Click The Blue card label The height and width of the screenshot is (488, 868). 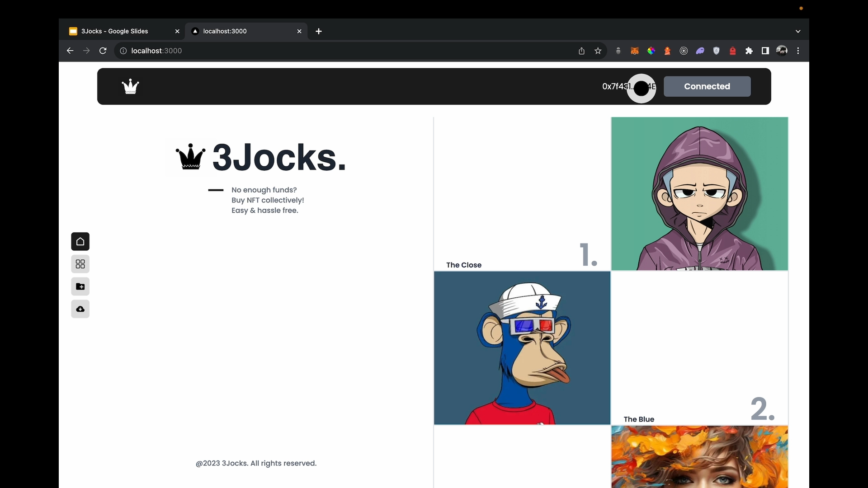click(639, 419)
